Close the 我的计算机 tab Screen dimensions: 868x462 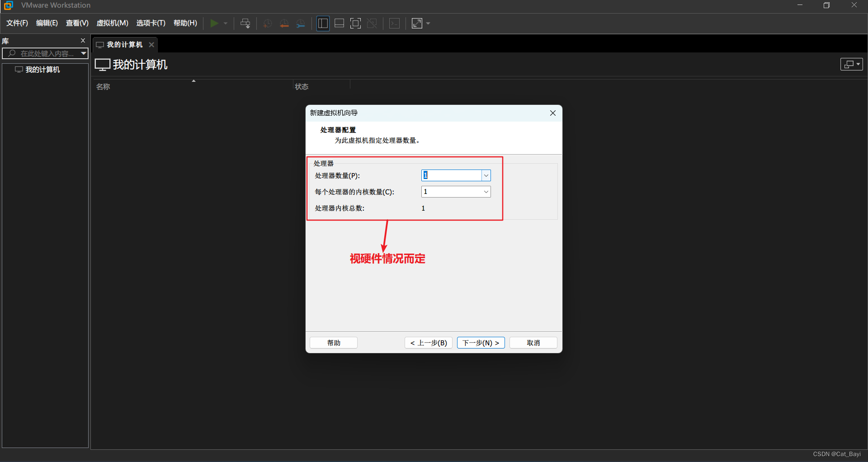point(151,45)
